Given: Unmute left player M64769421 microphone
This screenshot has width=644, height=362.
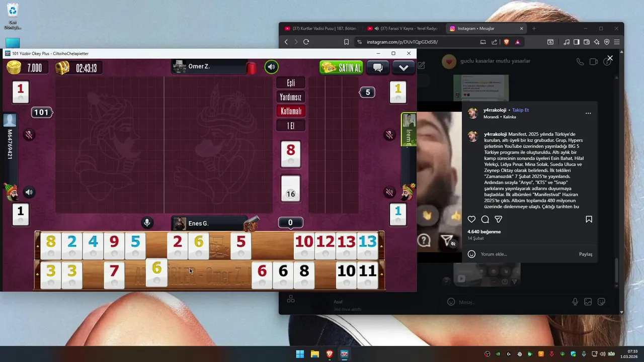Looking at the screenshot, I should pyautogui.click(x=29, y=135).
